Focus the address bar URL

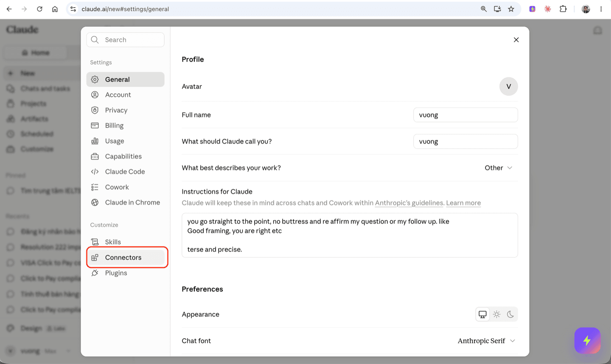coord(125,9)
